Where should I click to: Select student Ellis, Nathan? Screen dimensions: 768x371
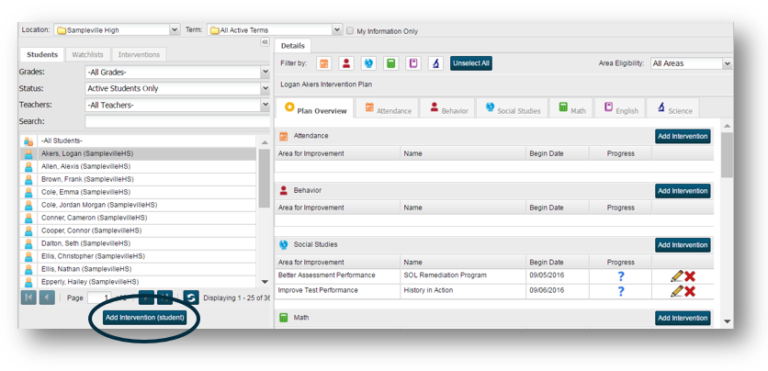pyautogui.click(x=138, y=269)
